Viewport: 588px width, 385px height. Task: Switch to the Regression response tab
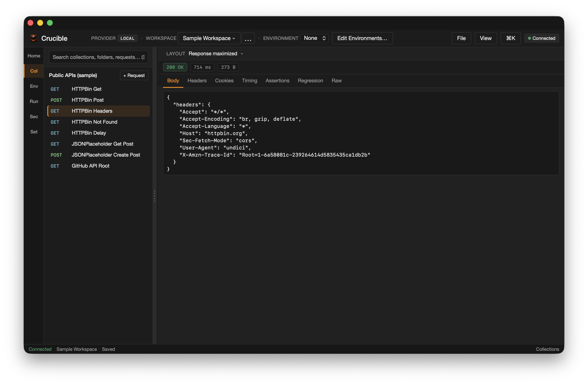(310, 80)
